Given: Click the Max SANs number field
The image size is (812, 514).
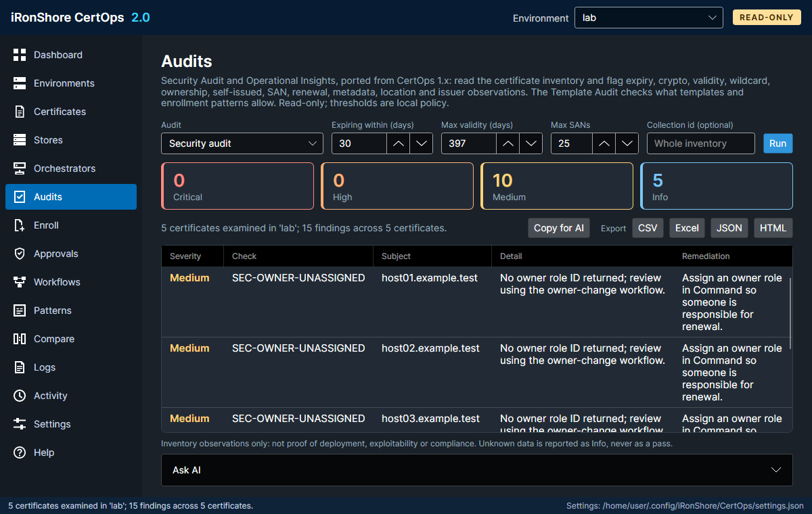Looking at the screenshot, I should click(x=572, y=143).
